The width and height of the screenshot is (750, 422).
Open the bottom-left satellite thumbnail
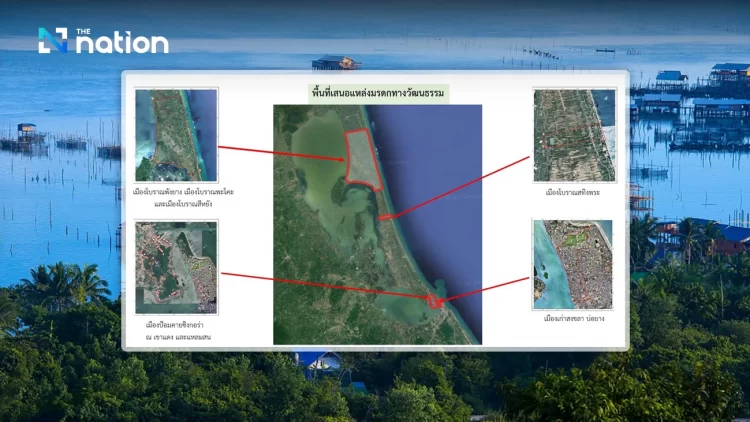(175, 268)
